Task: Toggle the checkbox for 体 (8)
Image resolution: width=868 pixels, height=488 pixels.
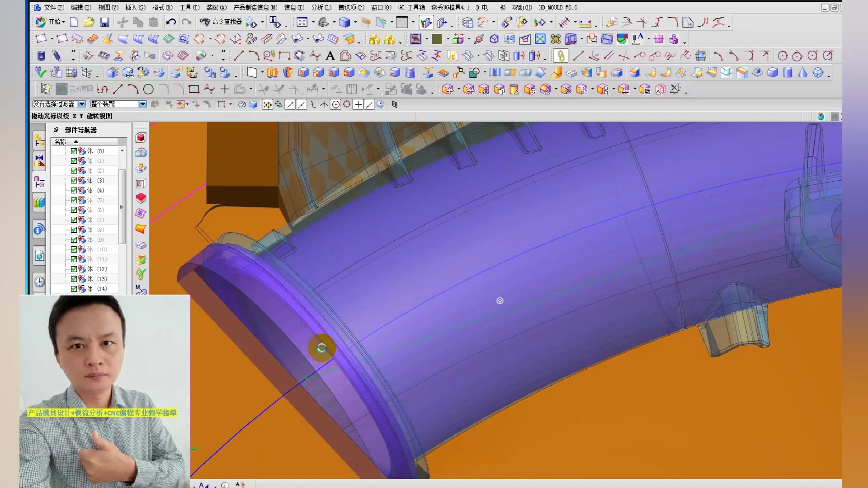Action: point(74,230)
